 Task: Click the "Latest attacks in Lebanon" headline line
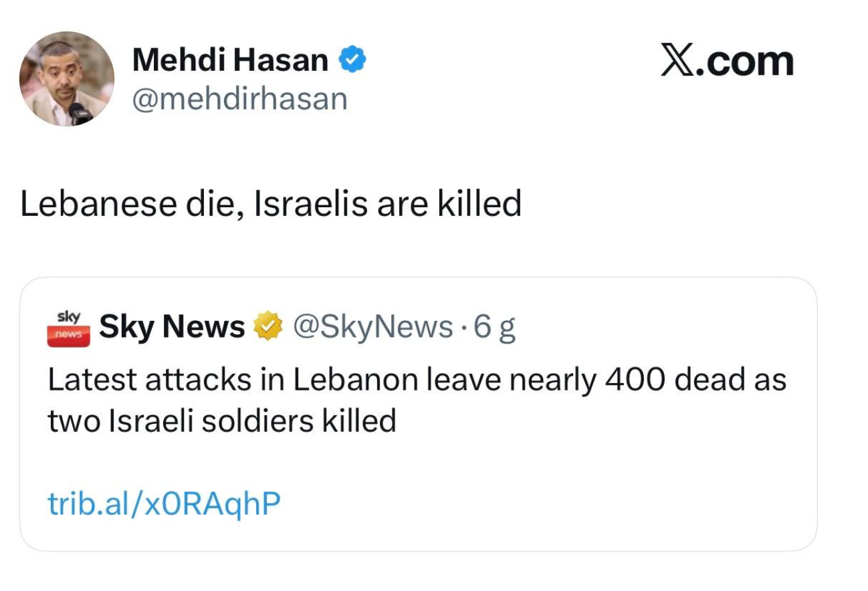416,380
